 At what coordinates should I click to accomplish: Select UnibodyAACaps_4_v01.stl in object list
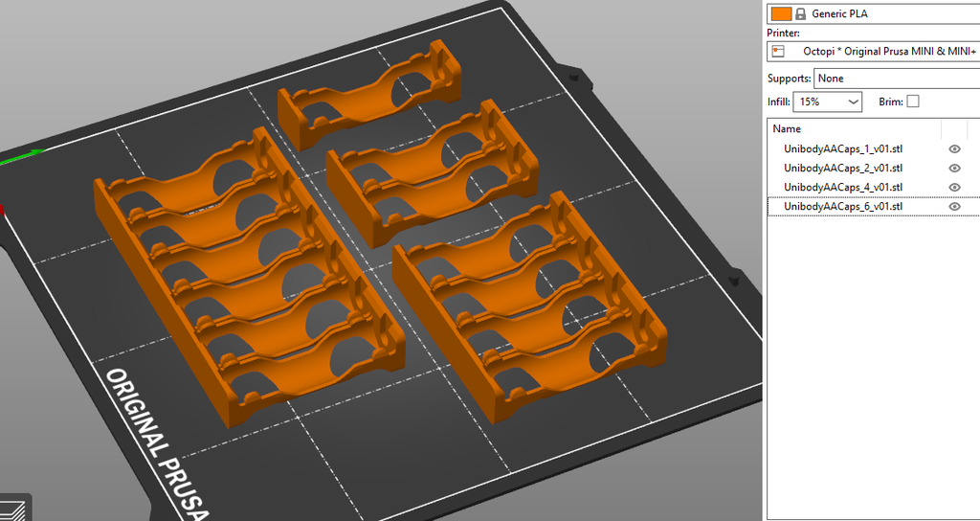[x=843, y=187]
